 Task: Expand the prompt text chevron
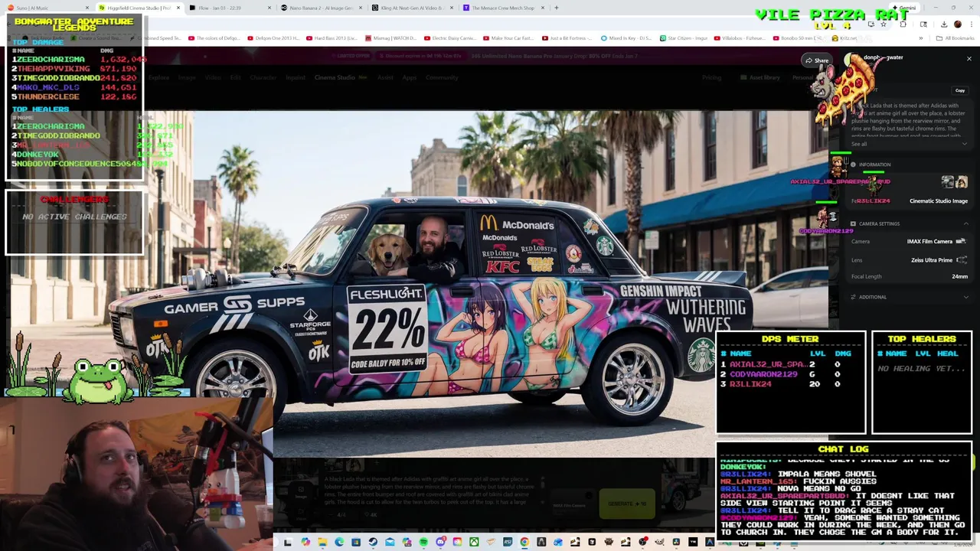(965, 144)
